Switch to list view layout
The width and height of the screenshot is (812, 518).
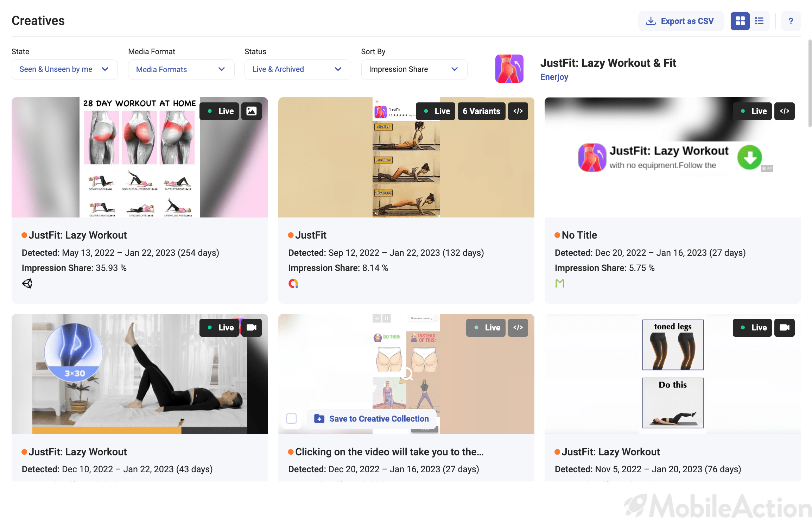point(759,21)
